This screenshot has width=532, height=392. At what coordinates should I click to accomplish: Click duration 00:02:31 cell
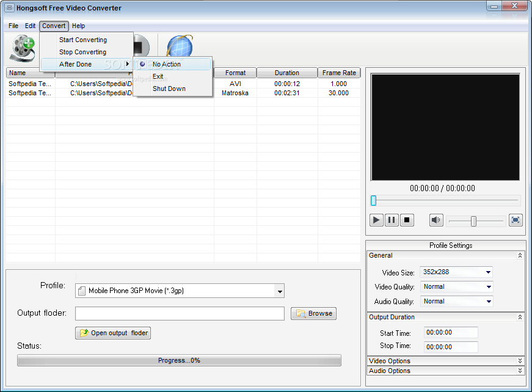287,93
